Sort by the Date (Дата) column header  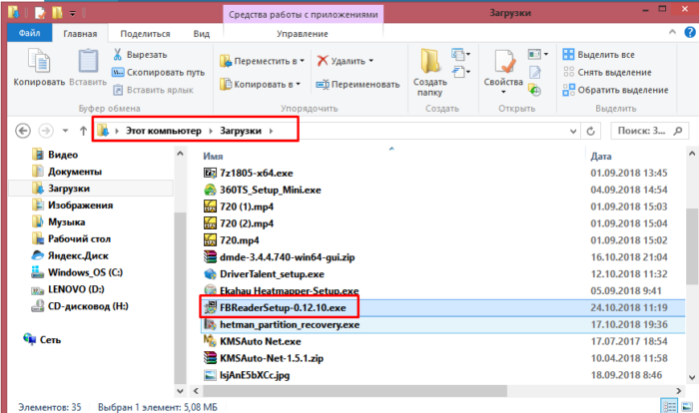pyautogui.click(x=601, y=156)
